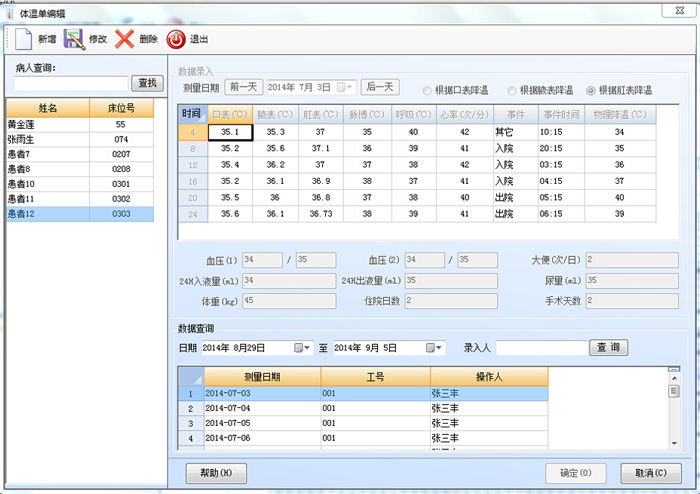Click the 口表(℃) column header
This screenshot has width=700, height=494.
[230, 114]
